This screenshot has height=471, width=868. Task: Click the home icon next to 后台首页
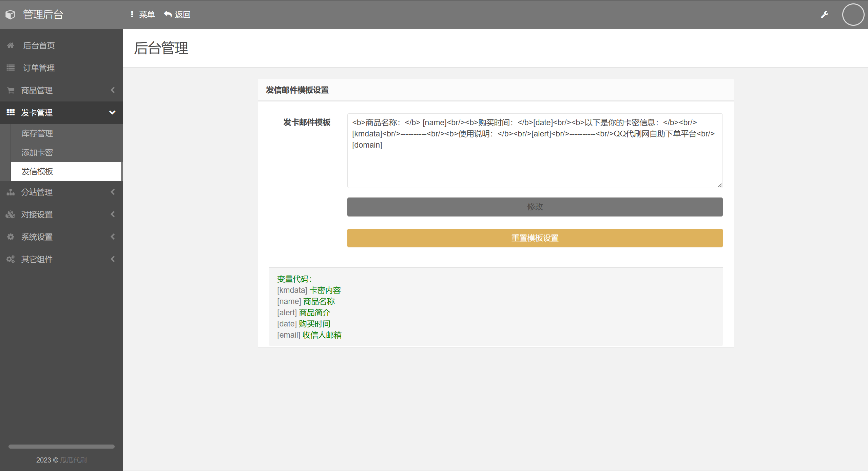point(11,45)
